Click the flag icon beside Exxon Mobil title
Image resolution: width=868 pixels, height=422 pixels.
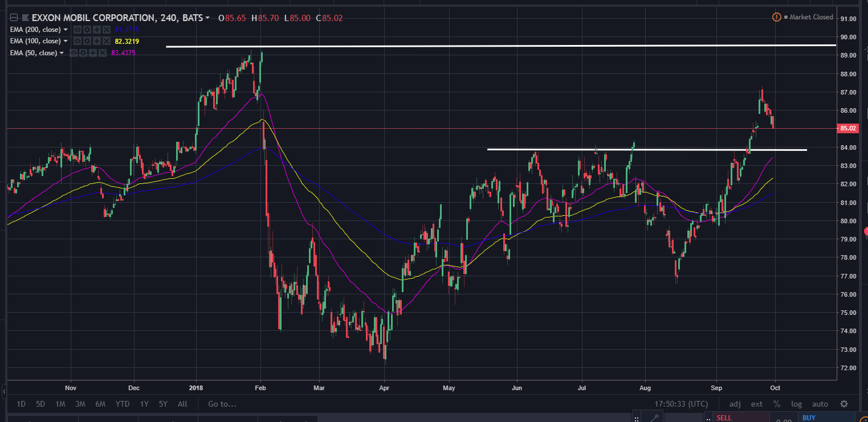pyautogui.click(x=25, y=18)
